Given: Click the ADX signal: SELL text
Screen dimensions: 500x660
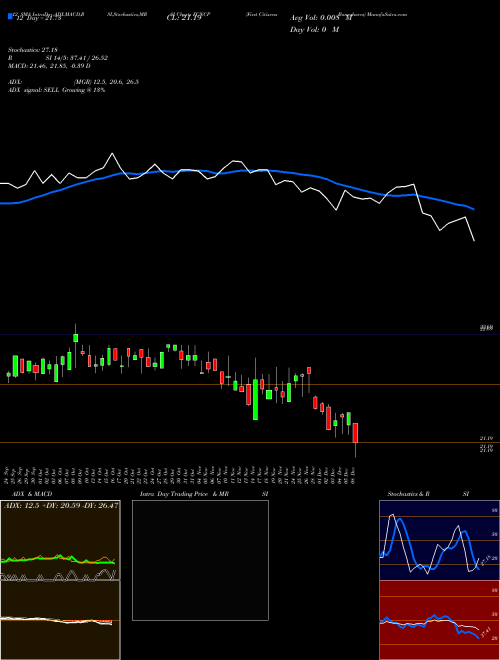Looking at the screenshot, I should 56,90.
